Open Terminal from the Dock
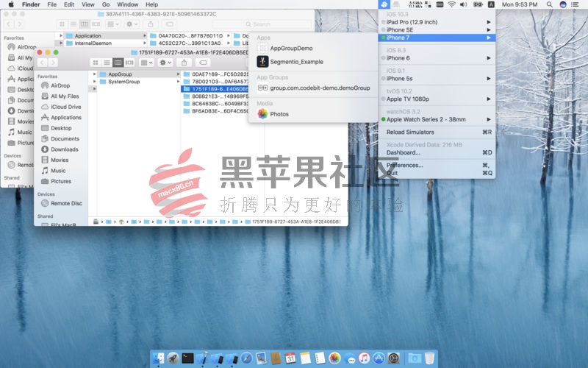588x368 pixels. pyautogui.click(x=187, y=358)
